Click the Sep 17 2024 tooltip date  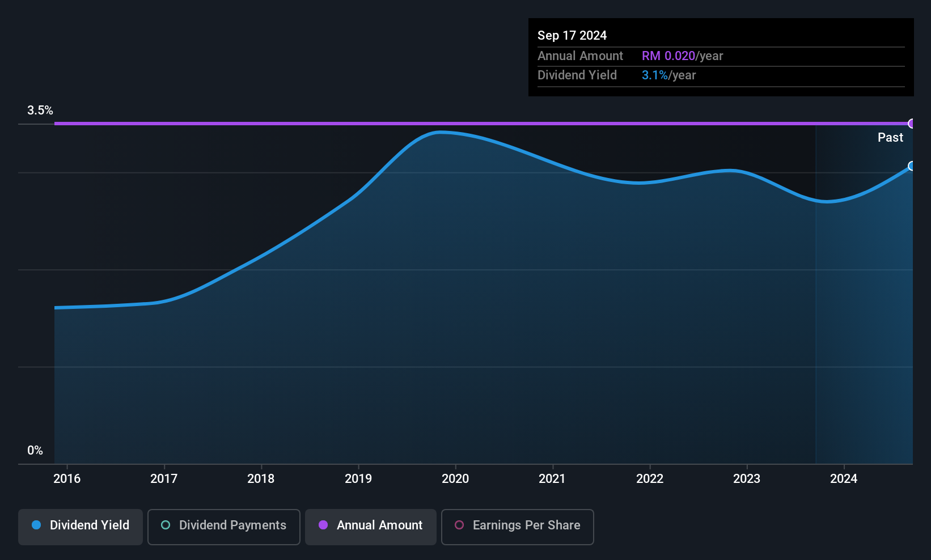pos(572,36)
